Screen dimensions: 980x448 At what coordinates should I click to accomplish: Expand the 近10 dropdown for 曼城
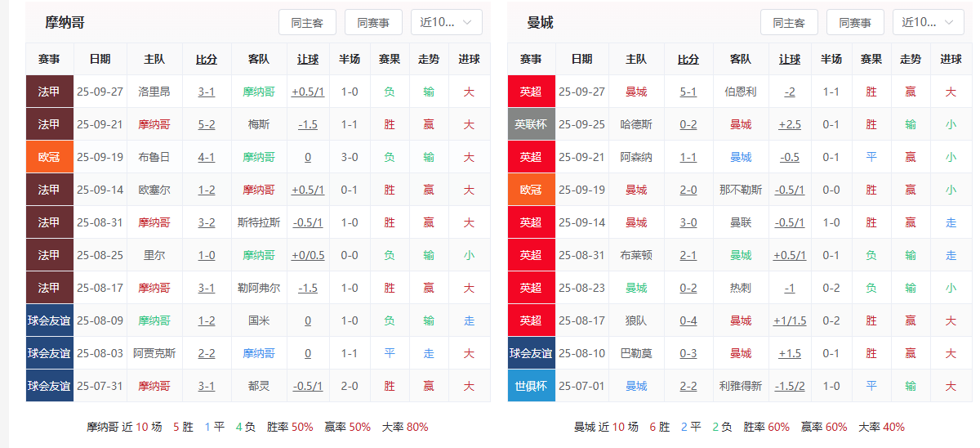pyautogui.click(x=928, y=23)
